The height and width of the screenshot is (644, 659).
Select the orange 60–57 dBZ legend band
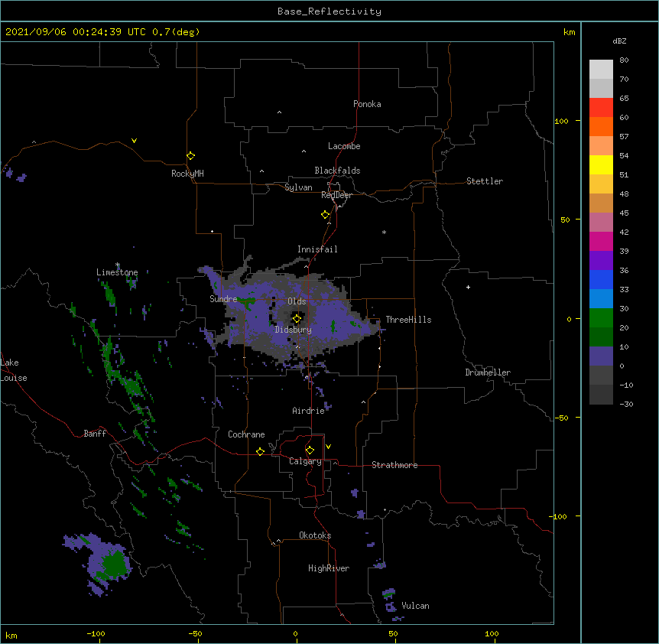pyautogui.click(x=601, y=126)
